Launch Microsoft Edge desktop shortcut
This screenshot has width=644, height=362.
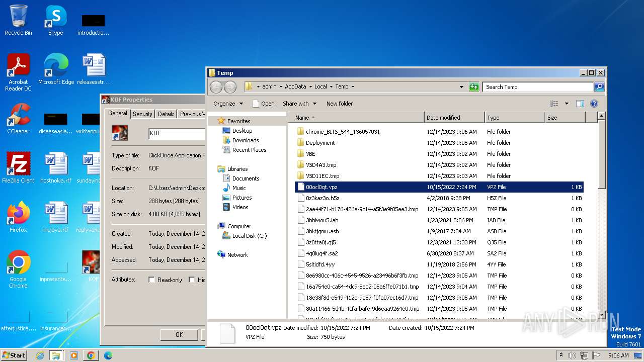[56, 69]
